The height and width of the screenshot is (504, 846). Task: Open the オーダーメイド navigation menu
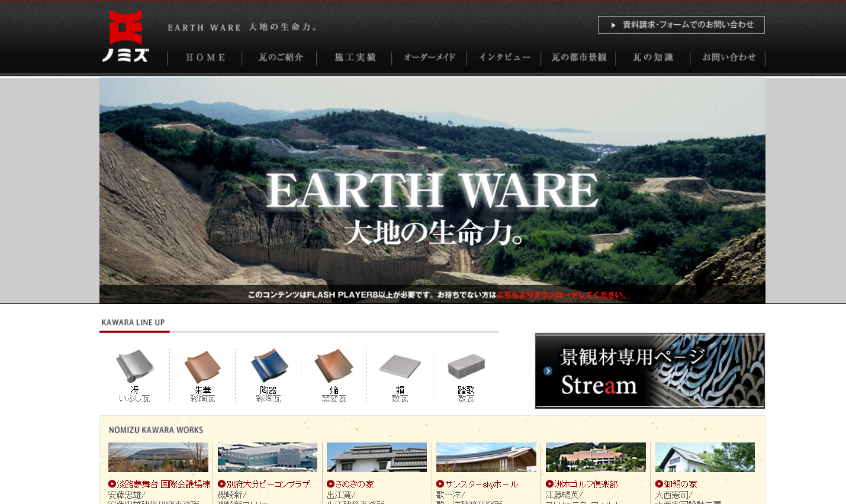429,57
